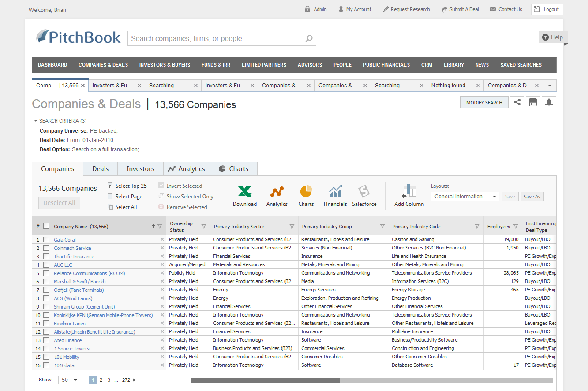Image resolution: width=588 pixels, height=391 pixels.
Task: Toggle the header select-all checkbox
Action: click(46, 227)
